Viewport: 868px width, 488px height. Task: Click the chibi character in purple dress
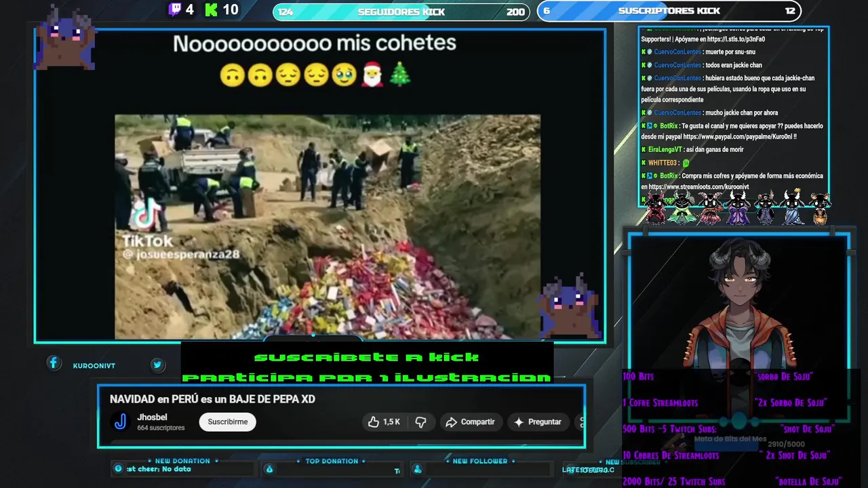pos(738,207)
